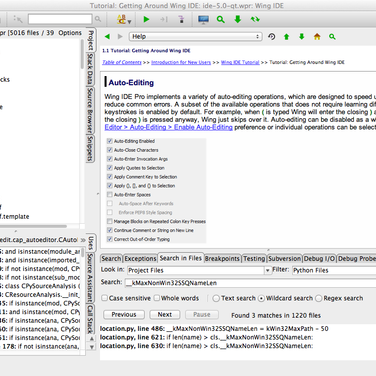Go back with the green left arrow in Help
The image size is (376, 376).
pyautogui.click(x=107, y=36)
